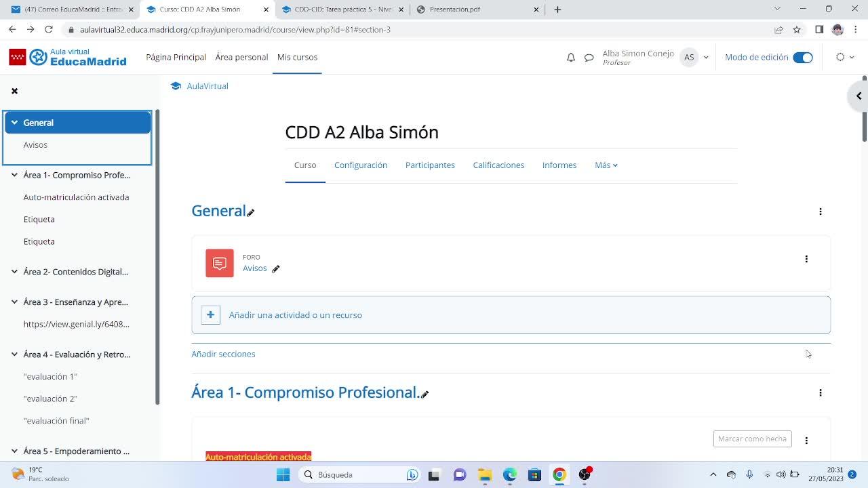
Task: Open Chrome profile avatar
Action: [837, 30]
